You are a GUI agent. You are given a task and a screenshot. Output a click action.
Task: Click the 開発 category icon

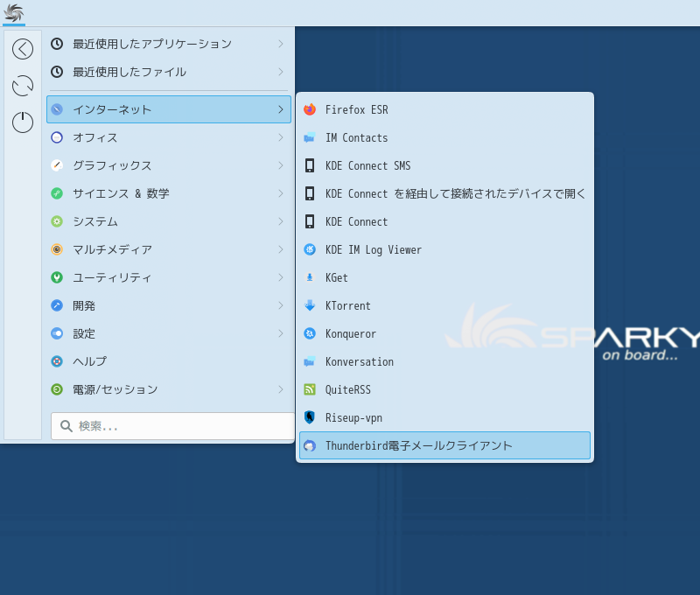coord(57,305)
